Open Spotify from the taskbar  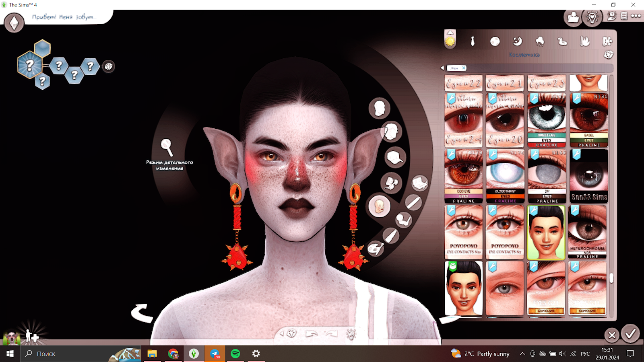coord(235,354)
